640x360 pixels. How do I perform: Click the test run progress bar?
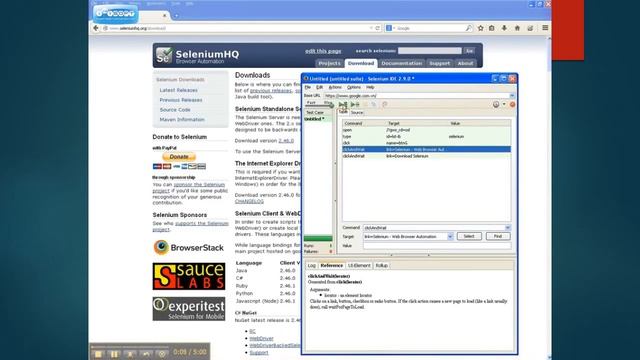[x=318, y=238]
